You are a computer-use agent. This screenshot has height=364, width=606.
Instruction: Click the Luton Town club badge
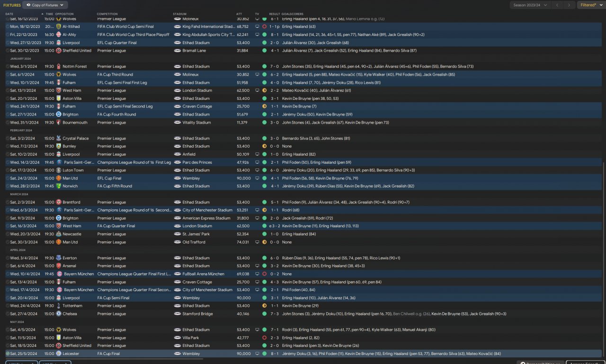pyautogui.click(x=59, y=170)
